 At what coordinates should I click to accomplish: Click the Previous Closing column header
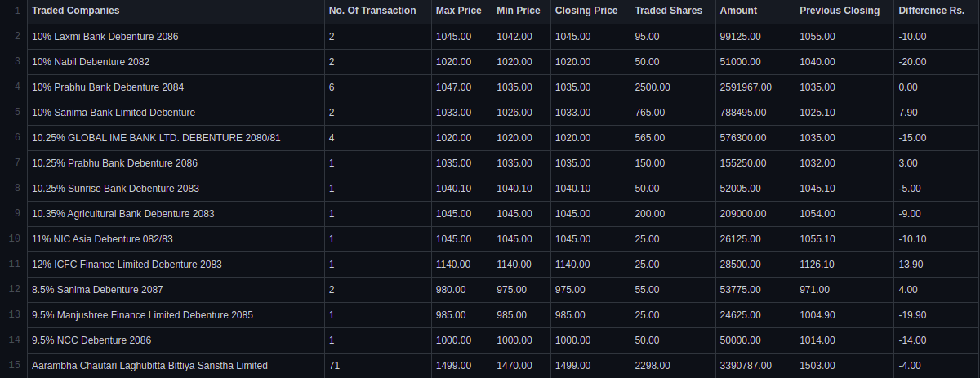[844, 11]
